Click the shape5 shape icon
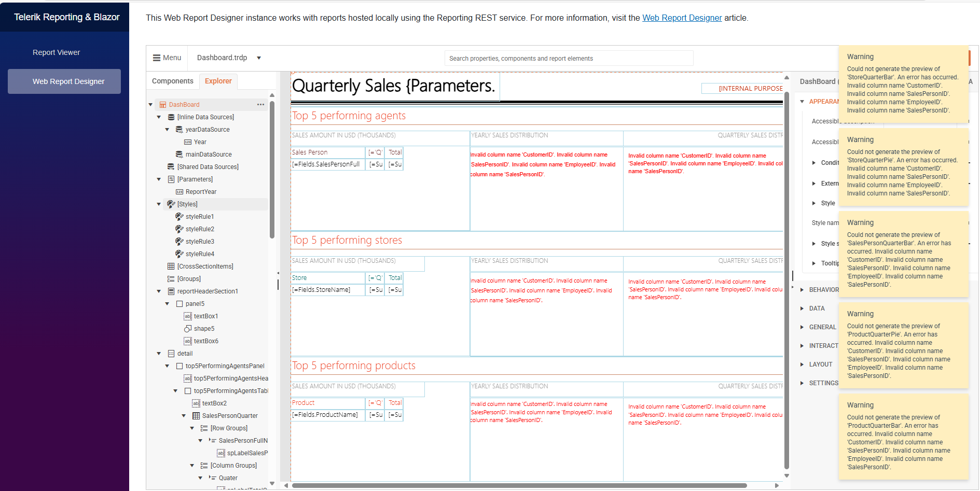This screenshot has width=980, height=491. (188, 329)
